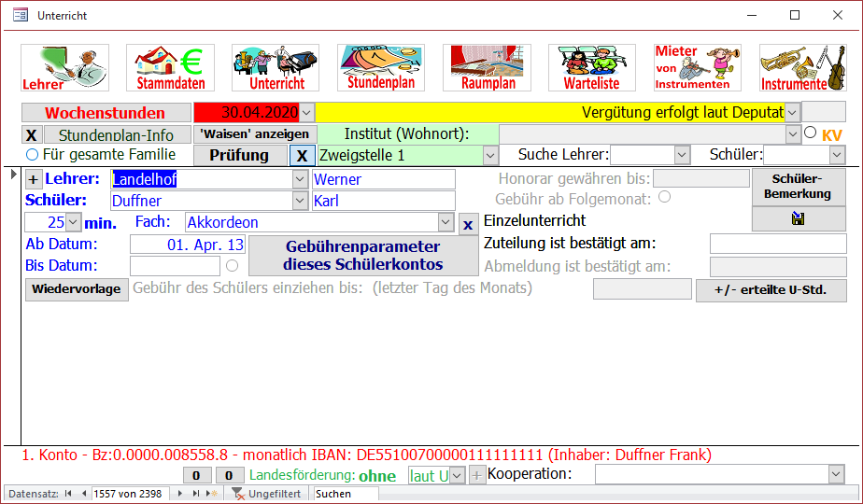Expand the Kooperation dropdown
863x504 pixels.
coord(836,475)
